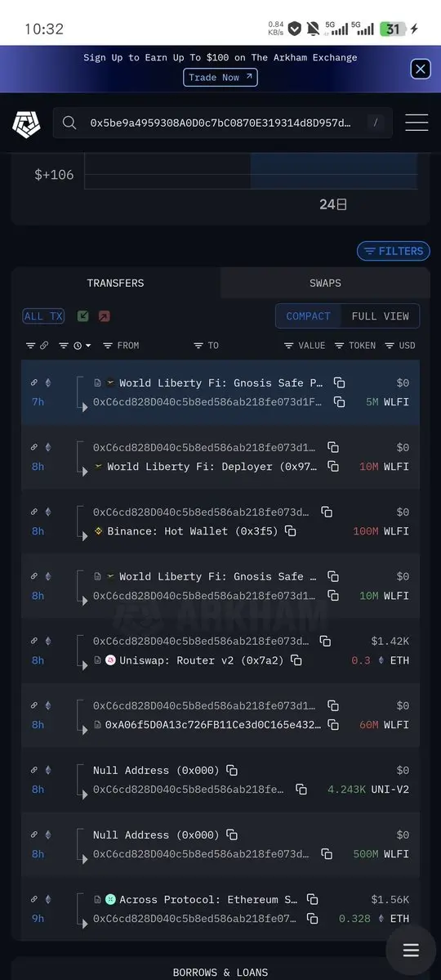Filter by incoming transfers green arrow
The width and height of the screenshot is (441, 980).
82,316
